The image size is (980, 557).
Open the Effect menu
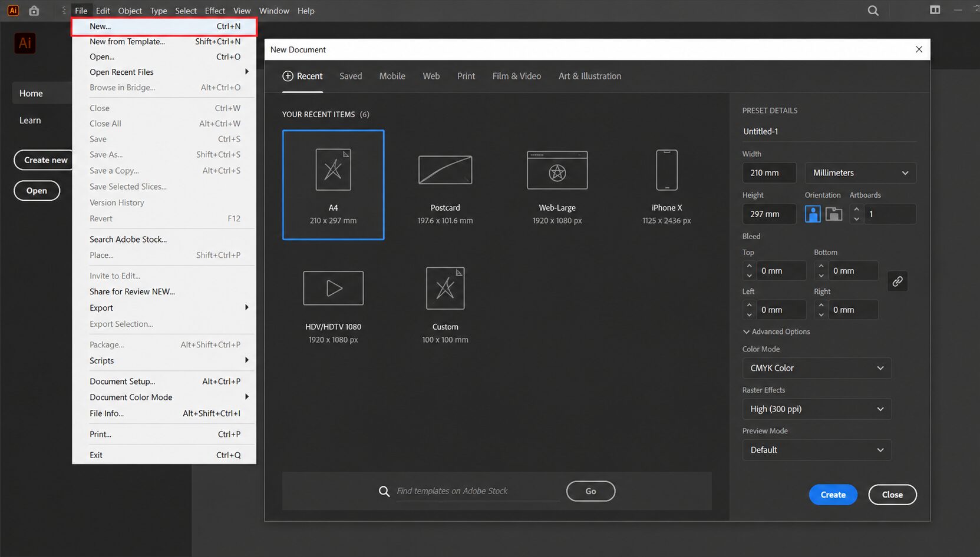(x=215, y=11)
